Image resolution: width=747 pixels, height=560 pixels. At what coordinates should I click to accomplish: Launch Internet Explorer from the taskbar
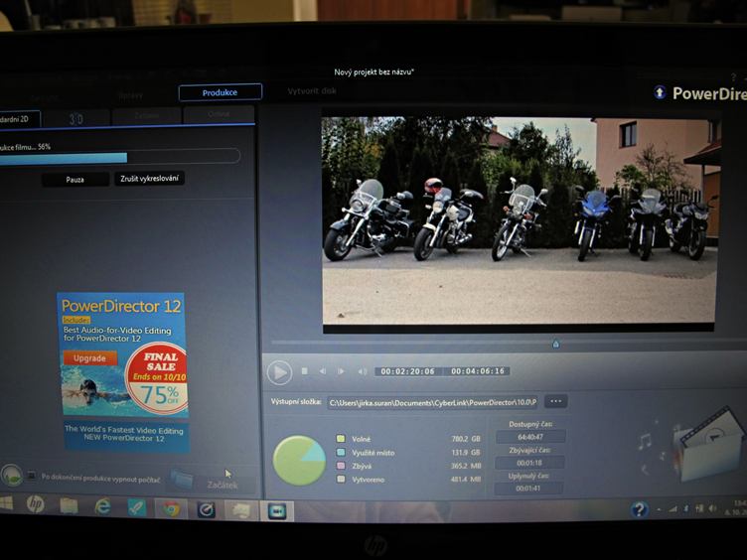[x=102, y=506]
